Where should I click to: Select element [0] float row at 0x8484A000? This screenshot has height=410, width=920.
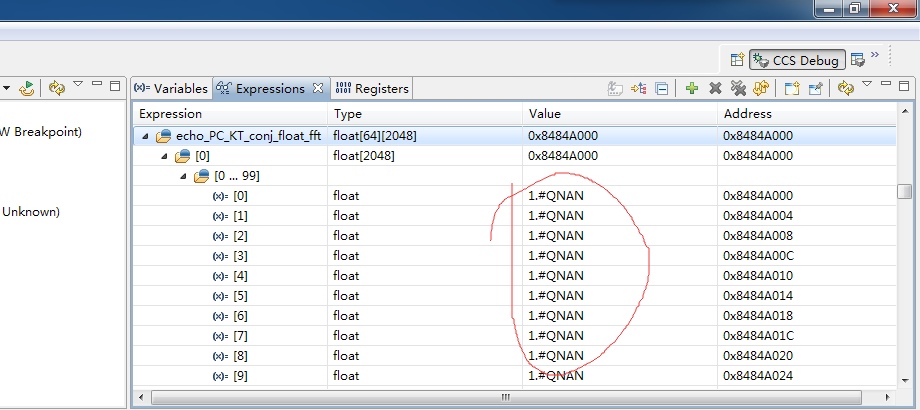point(515,196)
